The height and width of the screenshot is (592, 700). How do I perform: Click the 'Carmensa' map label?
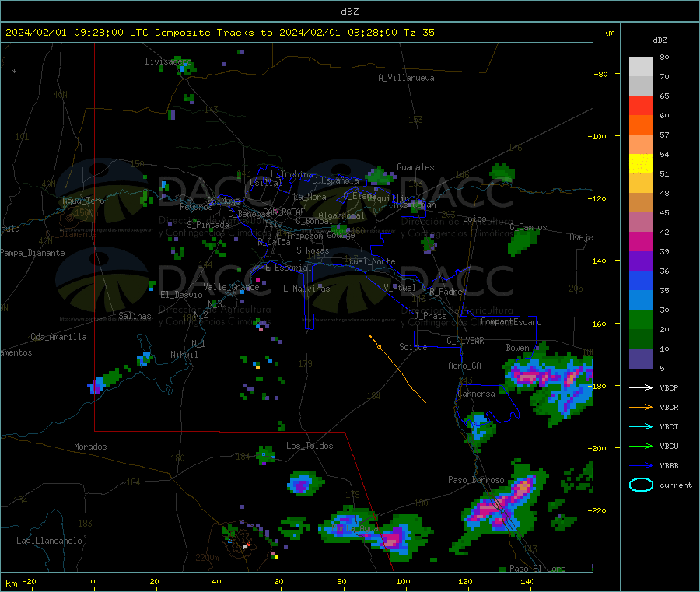[x=476, y=394]
